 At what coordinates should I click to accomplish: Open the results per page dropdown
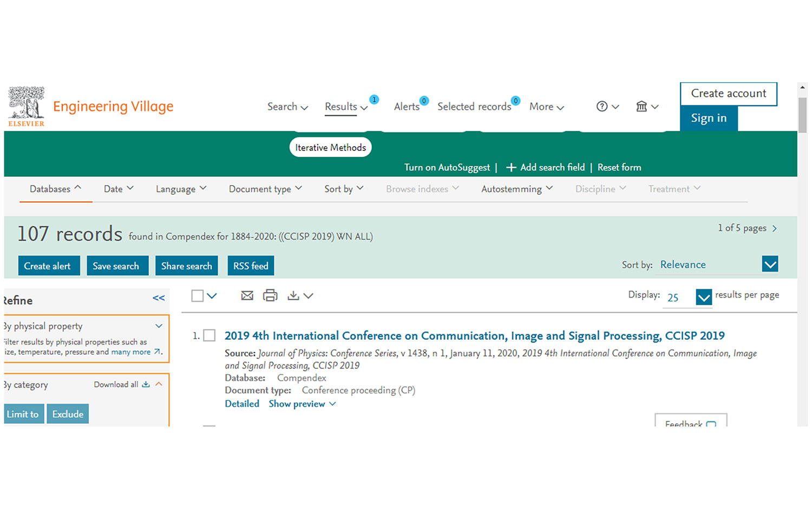click(703, 297)
